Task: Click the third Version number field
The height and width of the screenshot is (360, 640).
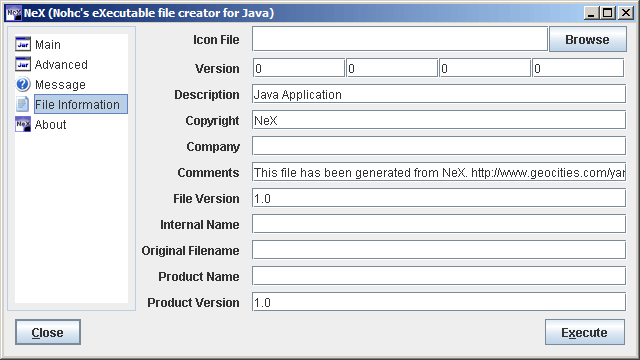Action: click(485, 68)
